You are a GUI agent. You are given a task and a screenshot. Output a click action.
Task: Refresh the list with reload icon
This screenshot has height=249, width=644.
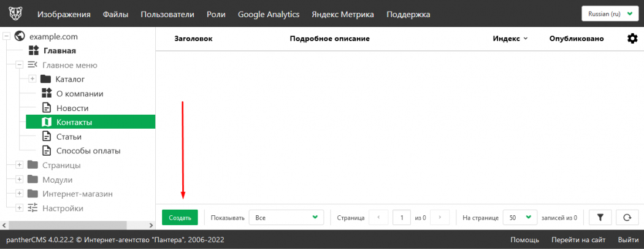point(627,217)
